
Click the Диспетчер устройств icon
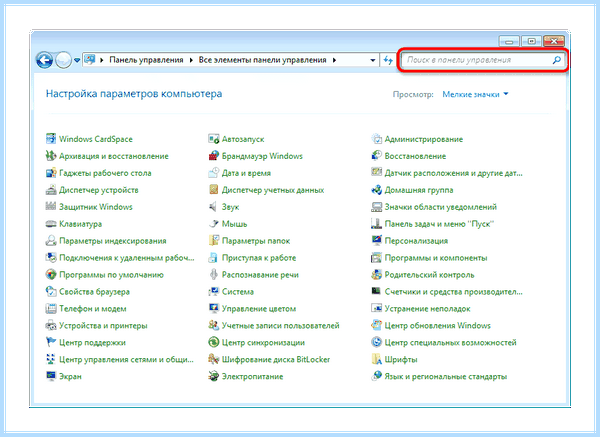[x=51, y=189]
